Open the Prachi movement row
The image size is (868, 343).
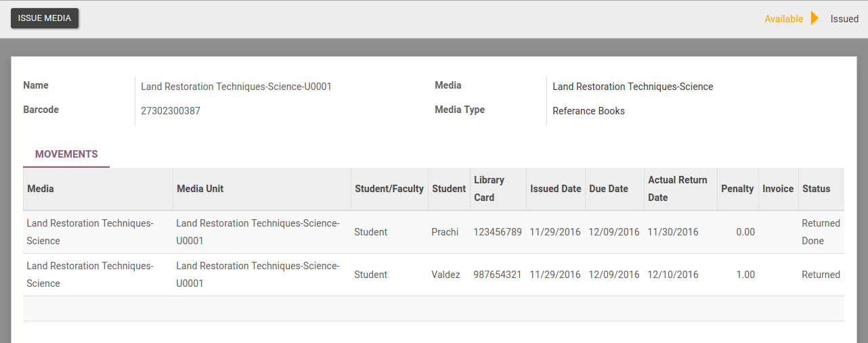444,232
